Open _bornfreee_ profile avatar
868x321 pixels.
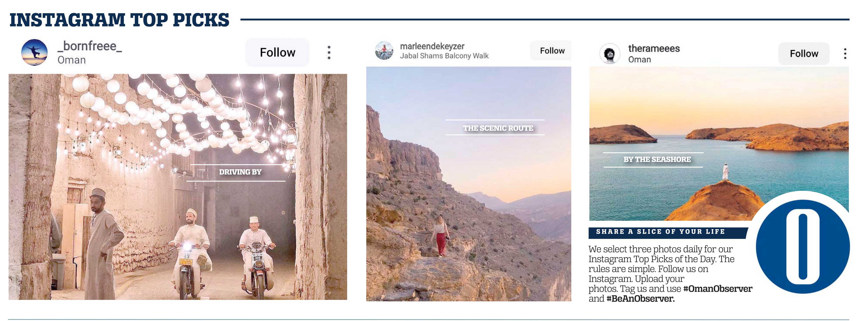click(x=34, y=52)
